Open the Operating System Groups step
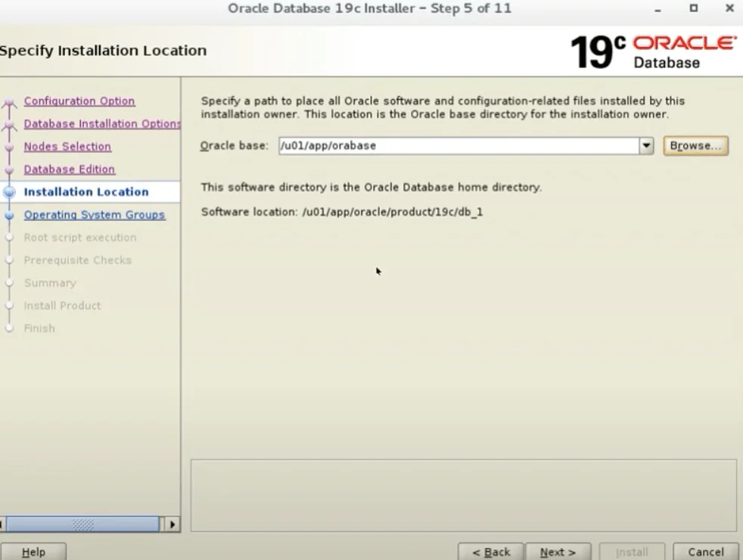The width and height of the screenshot is (743, 560). tap(95, 215)
